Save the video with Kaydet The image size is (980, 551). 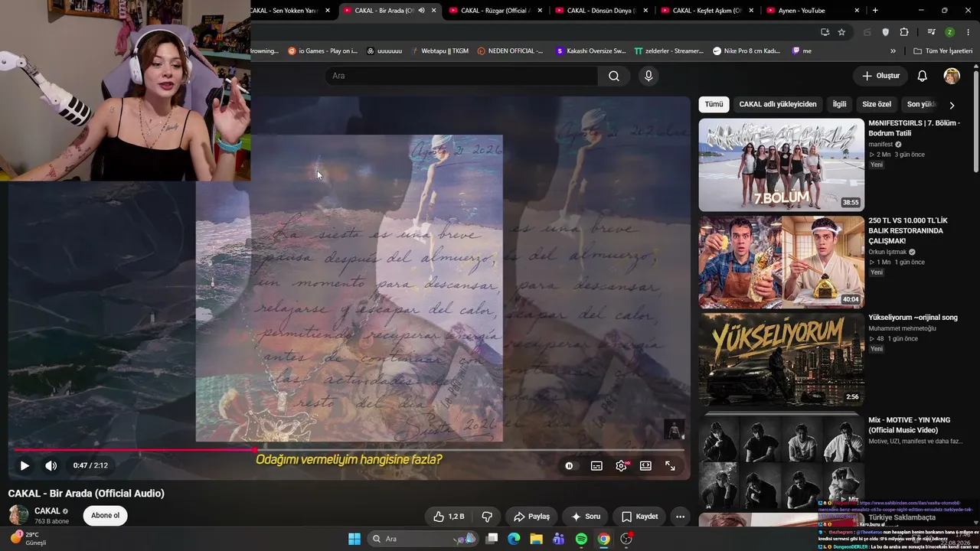[639, 517]
